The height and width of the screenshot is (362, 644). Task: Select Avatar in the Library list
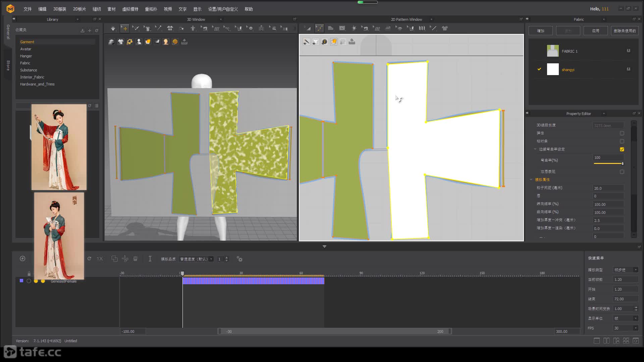(x=25, y=49)
